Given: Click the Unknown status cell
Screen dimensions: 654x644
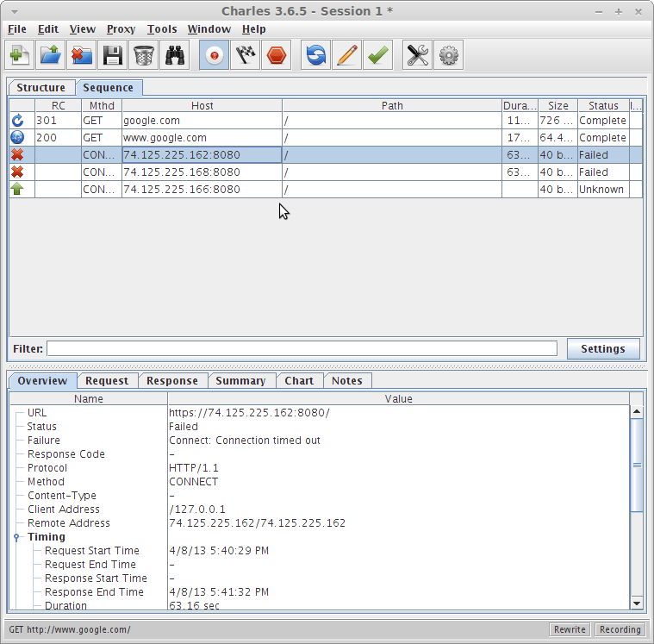Looking at the screenshot, I should click(x=603, y=189).
